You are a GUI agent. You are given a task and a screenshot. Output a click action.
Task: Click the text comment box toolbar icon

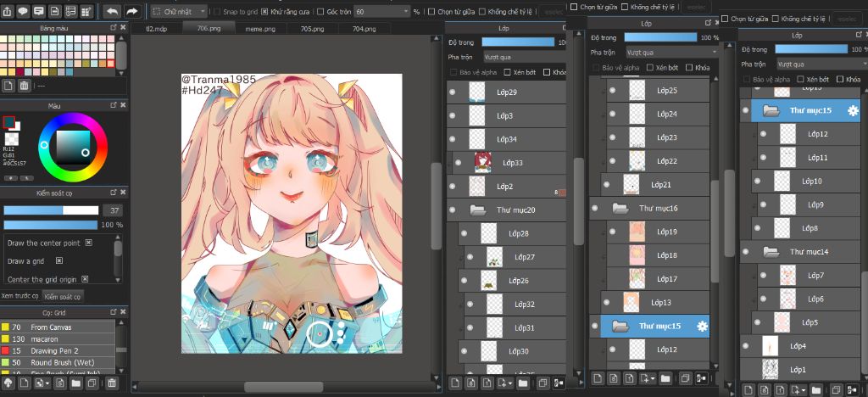pyautogui.click(x=39, y=11)
